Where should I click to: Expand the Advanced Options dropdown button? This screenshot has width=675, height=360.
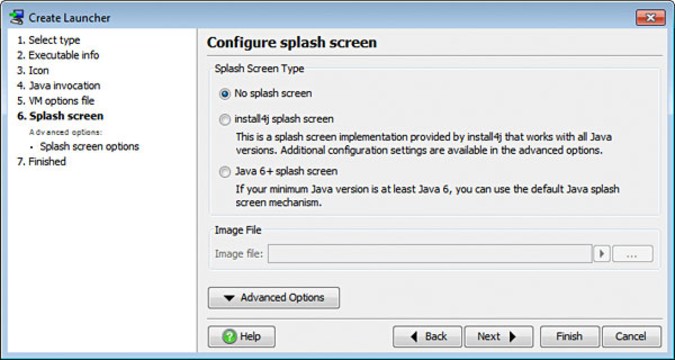274,298
